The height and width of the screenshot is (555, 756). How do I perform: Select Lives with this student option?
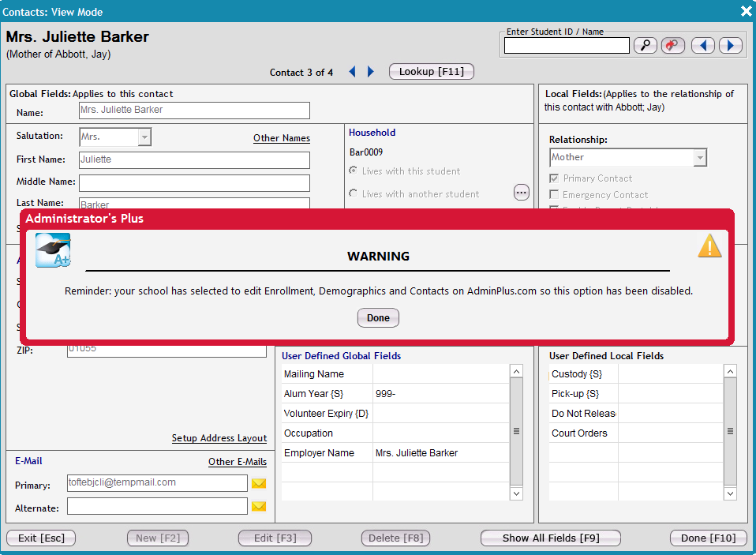[354, 171]
